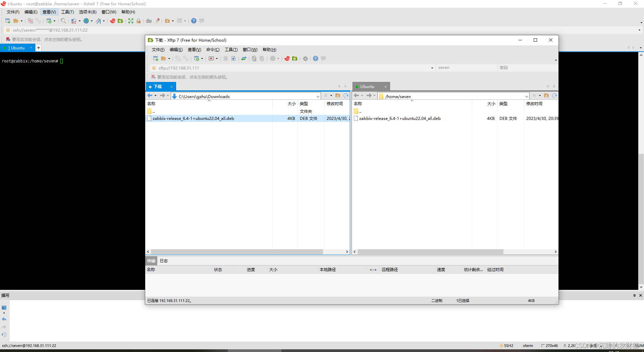Open Xftp options gear icon
The width and height of the screenshot is (644, 352).
click(305, 58)
